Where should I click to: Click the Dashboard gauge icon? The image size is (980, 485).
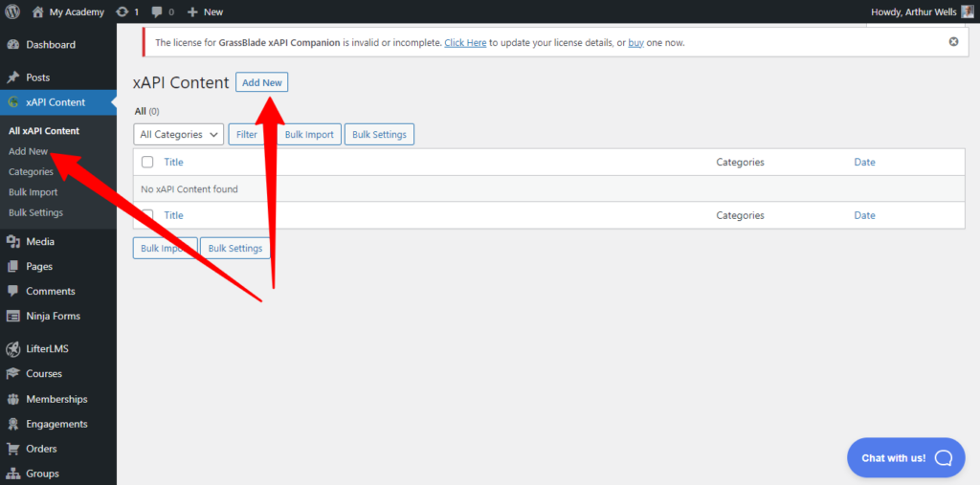pos(12,44)
